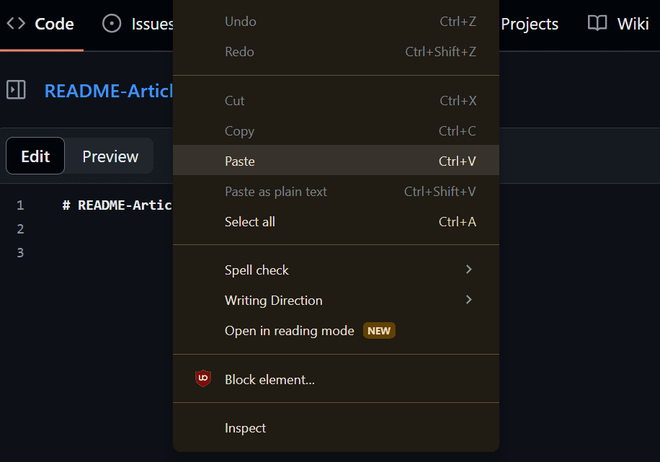Open the Projects tab
Viewport: 660px width, 462px height.
pos(530,24)
